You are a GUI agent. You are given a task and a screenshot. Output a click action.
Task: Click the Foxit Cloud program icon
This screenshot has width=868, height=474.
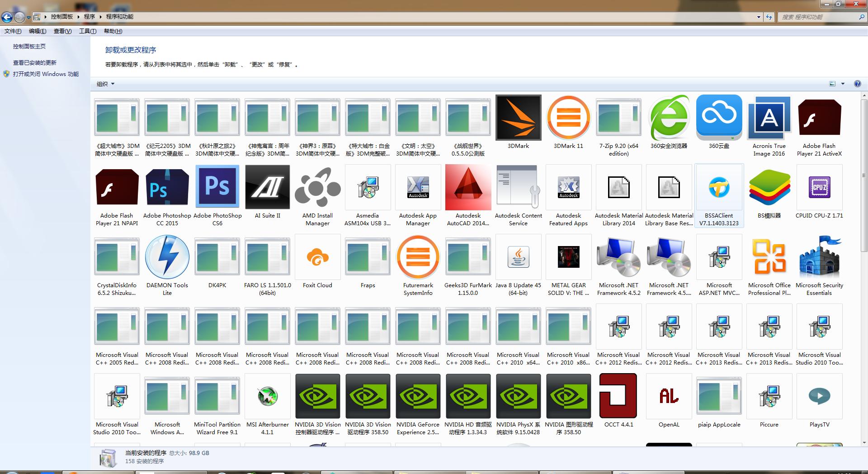[317, 257]
